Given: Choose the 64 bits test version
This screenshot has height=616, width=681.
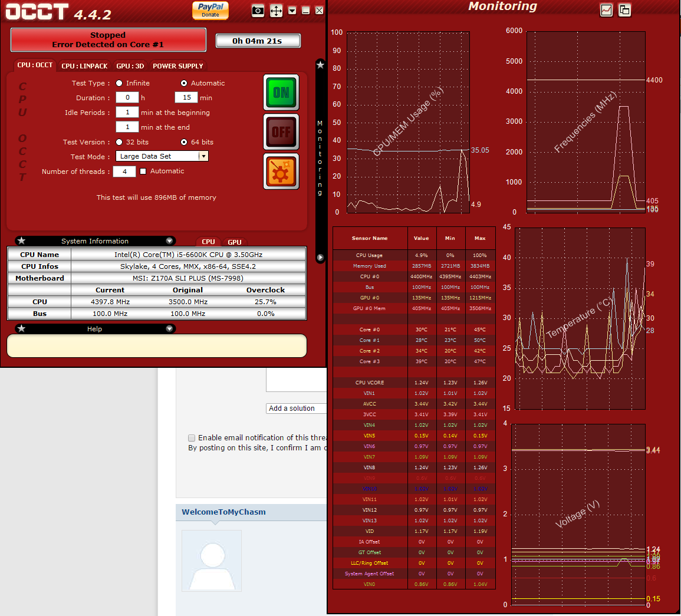Looking at the screenshot, I should (184, 142).
